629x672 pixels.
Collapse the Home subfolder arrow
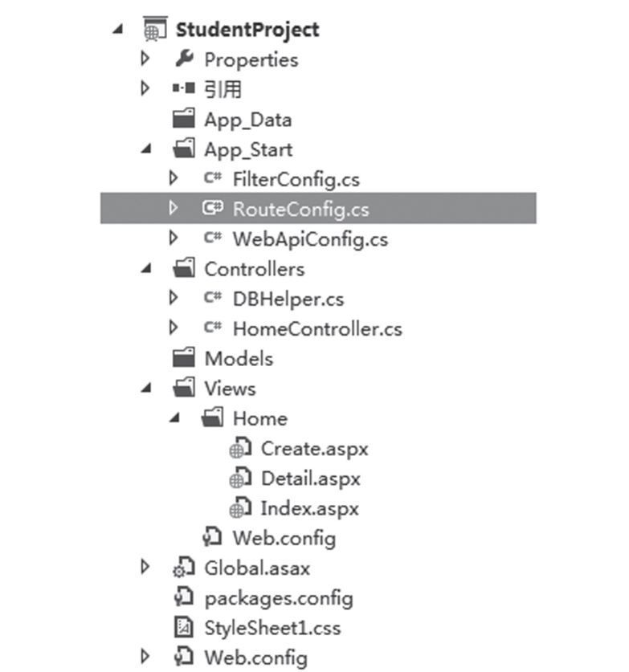(x=174, y=417)
